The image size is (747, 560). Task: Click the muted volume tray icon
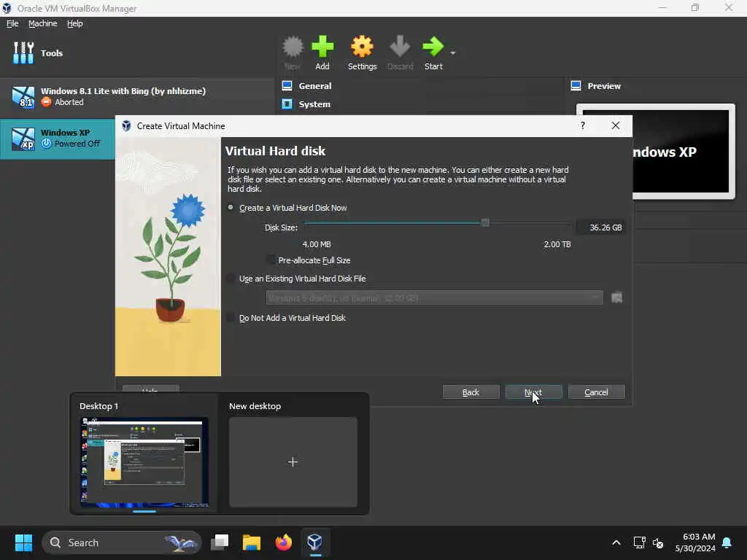click(x=658, y=542)
